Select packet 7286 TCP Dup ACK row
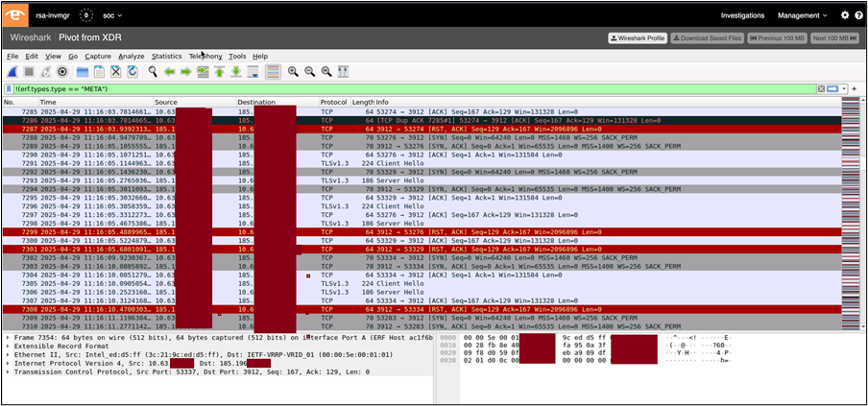868x406 pixels. click(x=422, y=120)
